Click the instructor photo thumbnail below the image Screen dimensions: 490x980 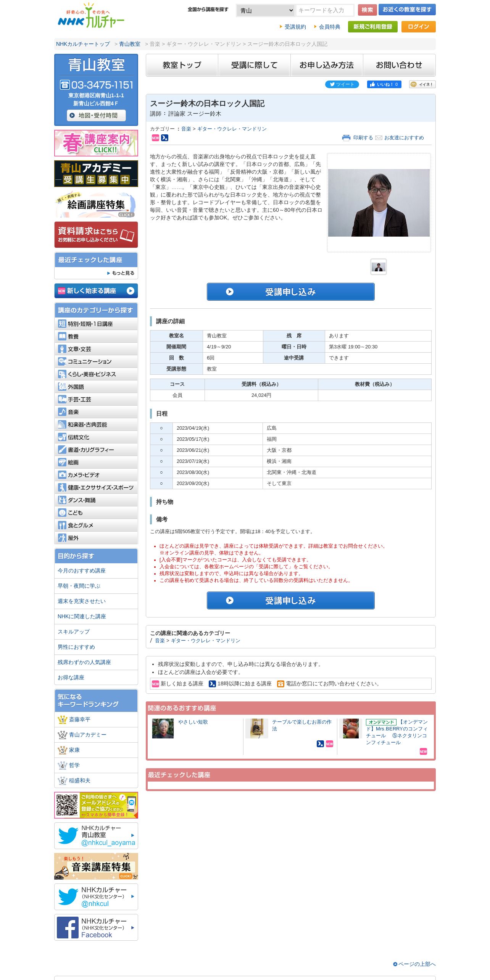click(379, 267)
